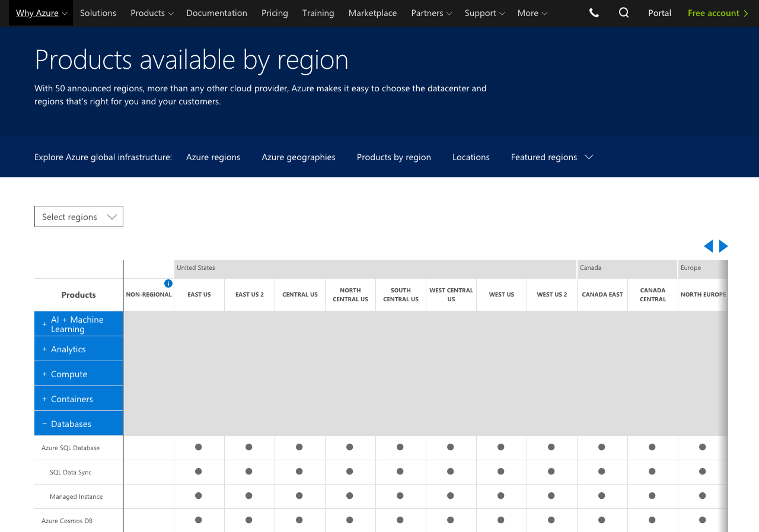Click the Azure SQL Database row label
This screenshot has width=759, height=532.
coord(71,448)
